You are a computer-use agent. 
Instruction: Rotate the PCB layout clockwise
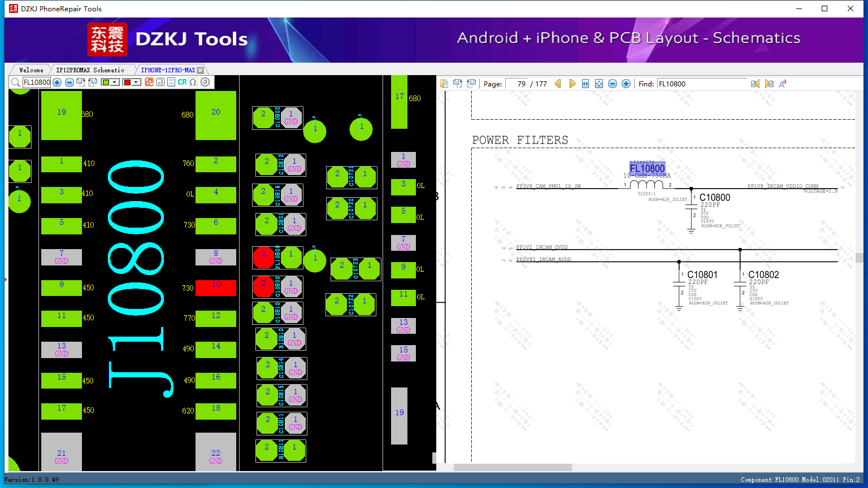pos(81,82)
